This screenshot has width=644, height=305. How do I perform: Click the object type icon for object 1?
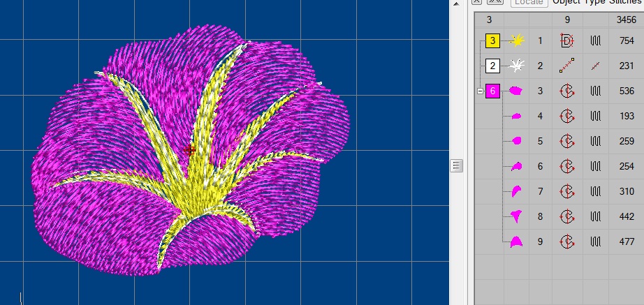pos(566,40)
